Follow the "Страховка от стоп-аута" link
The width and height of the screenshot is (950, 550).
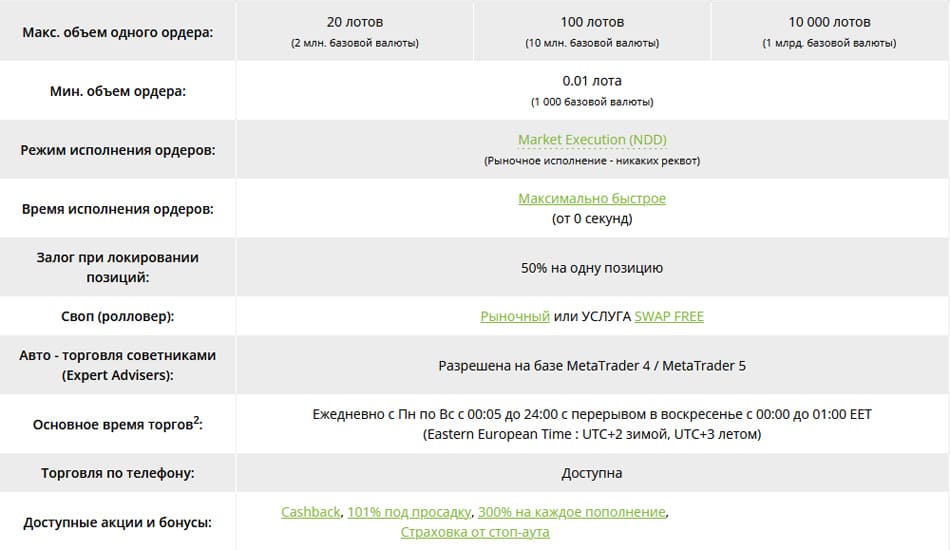point(475,532)
